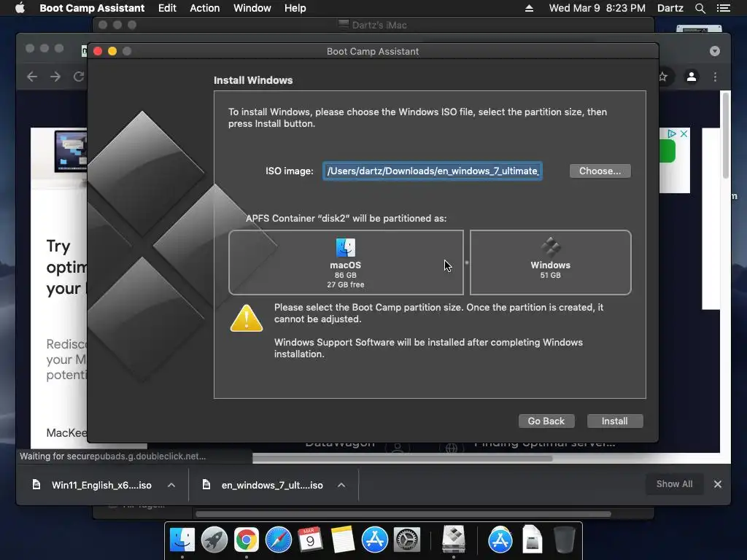Expand options for Win11_English iso download
The height and width of the screenshot is (560, 747).
171,485
